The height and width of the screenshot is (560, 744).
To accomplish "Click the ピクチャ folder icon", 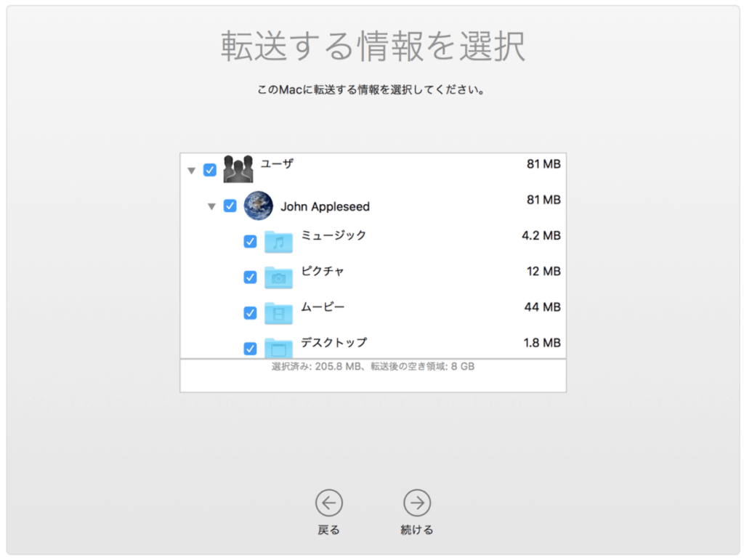I will [x=278, y=277].
